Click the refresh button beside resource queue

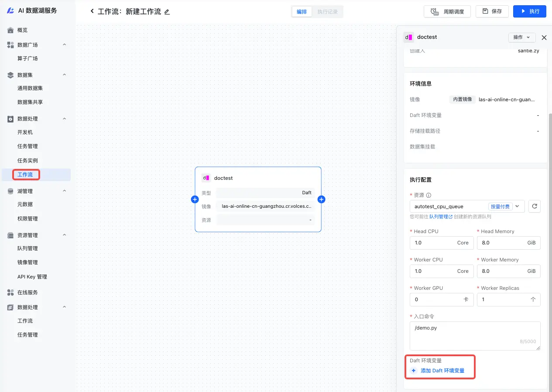tap(535, 206)
